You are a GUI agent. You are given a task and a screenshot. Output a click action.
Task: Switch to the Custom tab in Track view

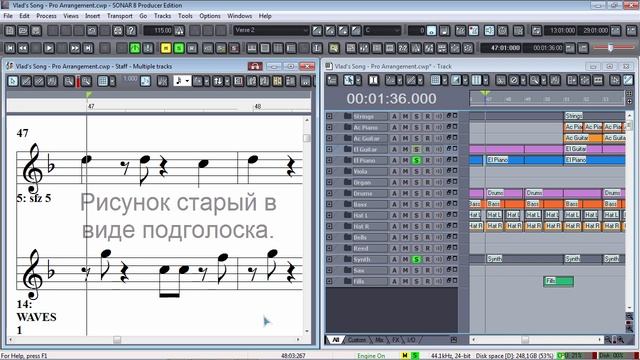pos(357,340)
